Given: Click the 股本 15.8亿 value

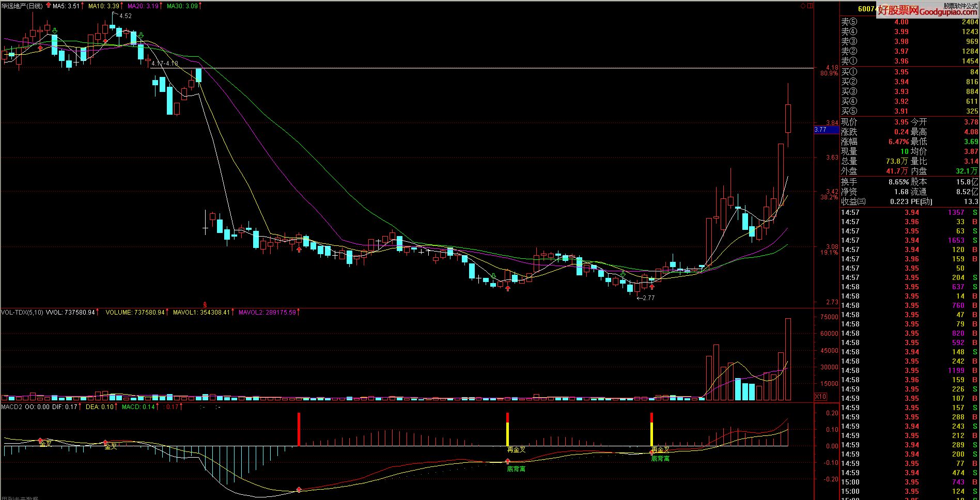Looking at the screenshot, I should pos(967,182).
